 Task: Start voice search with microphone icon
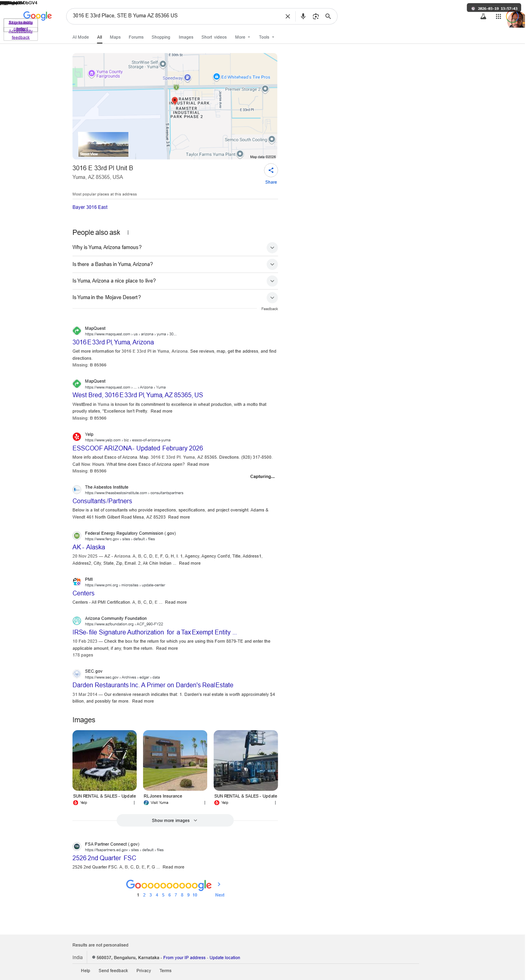click(x=303, y=17)
